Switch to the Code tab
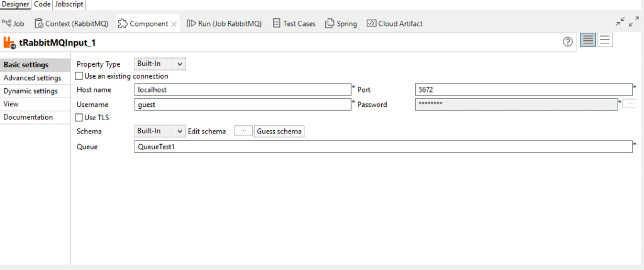Screen dimensions: 644x270 [42, 4]
